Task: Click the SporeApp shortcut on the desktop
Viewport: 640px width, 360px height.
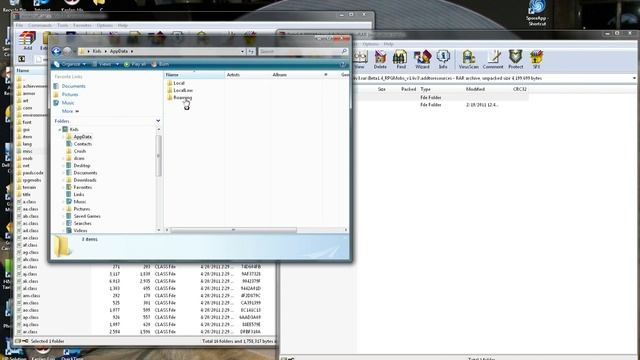Action: (537, 13)
